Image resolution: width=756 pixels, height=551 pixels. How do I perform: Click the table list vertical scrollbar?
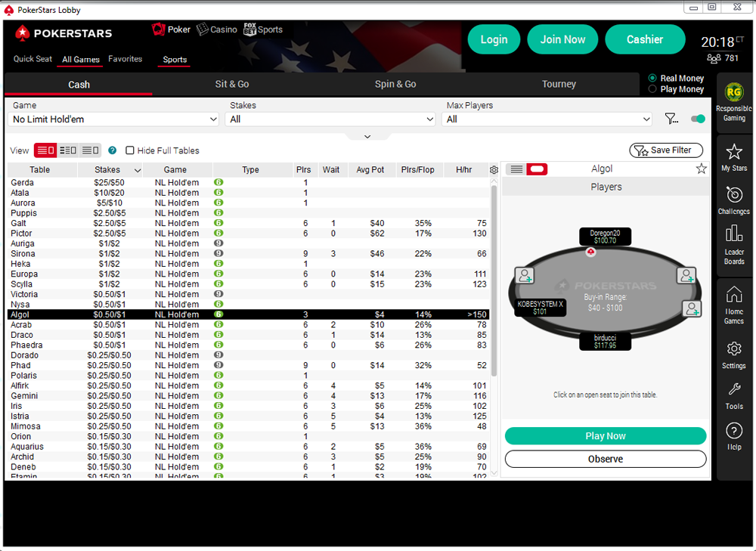(494, 280)
